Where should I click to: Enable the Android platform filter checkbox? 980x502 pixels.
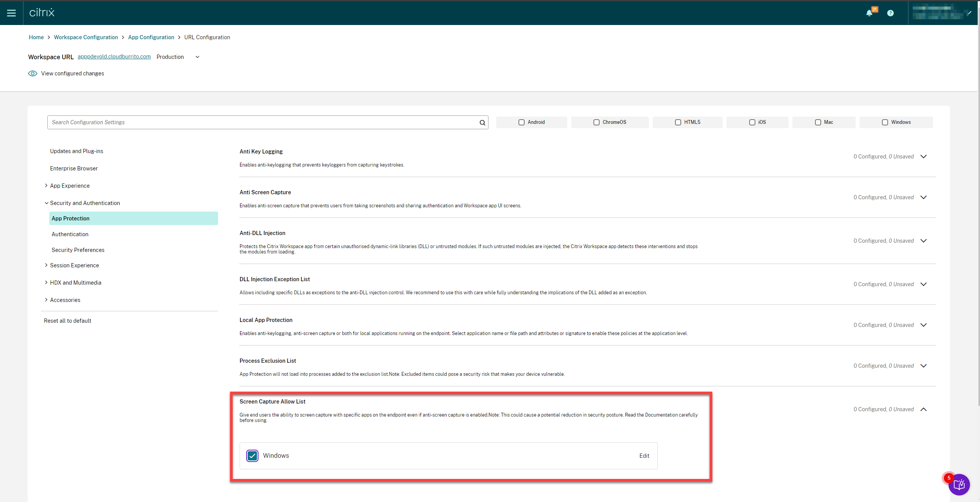point(522,122)
